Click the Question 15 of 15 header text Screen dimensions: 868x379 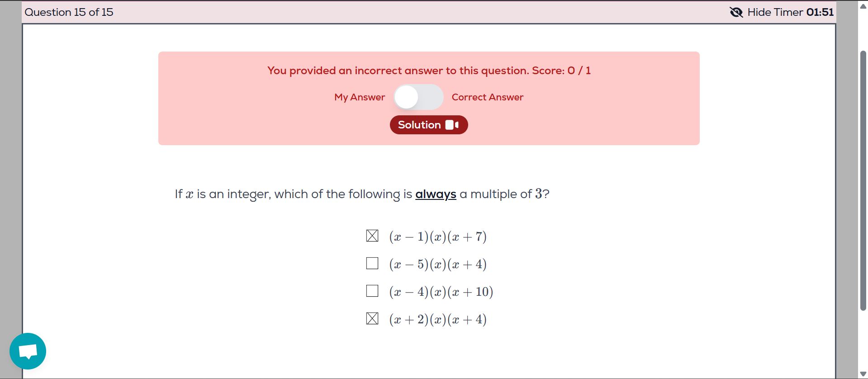click(x=69, y=12)
